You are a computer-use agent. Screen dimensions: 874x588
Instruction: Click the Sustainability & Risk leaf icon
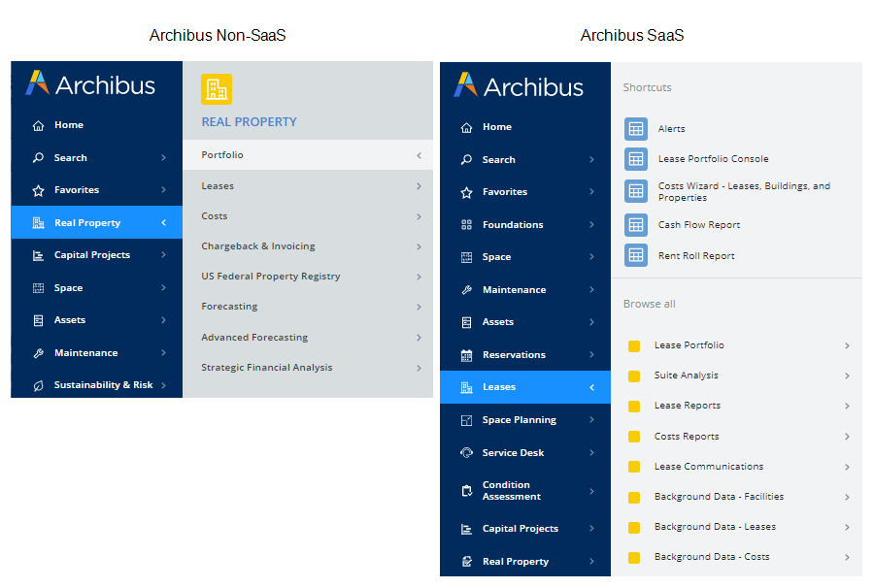[38, 385]
